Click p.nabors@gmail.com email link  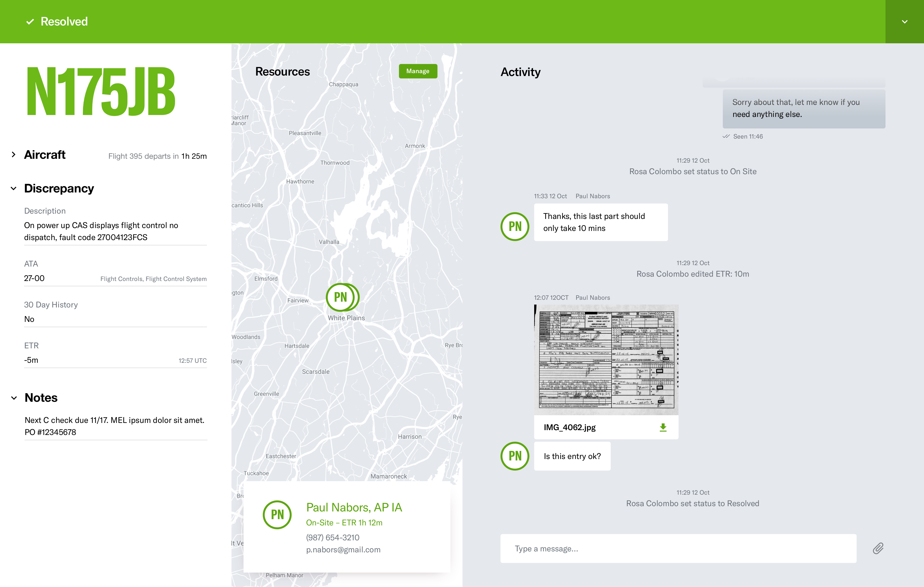pyautogui.click(x=343, y=549)
